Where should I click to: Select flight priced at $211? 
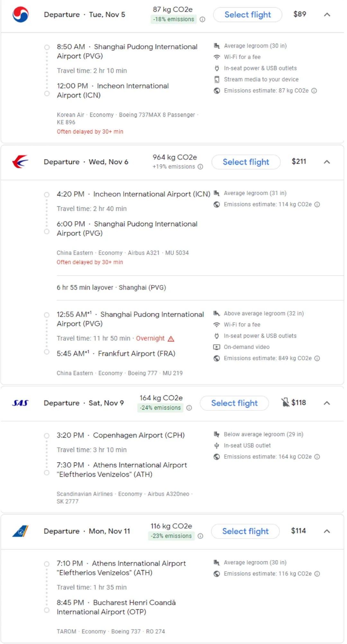coord(246,162)
